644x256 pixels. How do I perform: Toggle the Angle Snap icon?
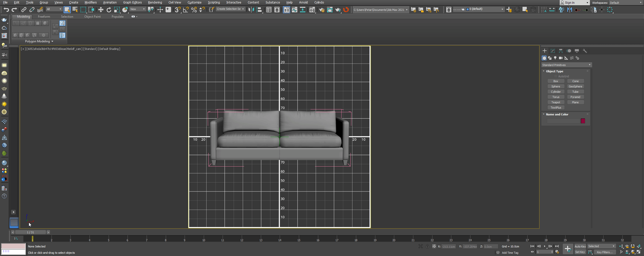[x=186, y=10]
